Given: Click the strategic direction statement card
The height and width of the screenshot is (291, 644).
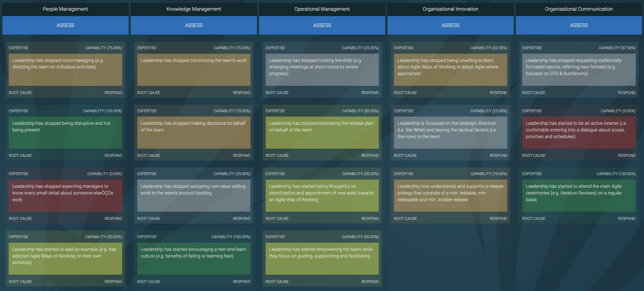Looking at the screenshot, I should [x=450, y=133].
